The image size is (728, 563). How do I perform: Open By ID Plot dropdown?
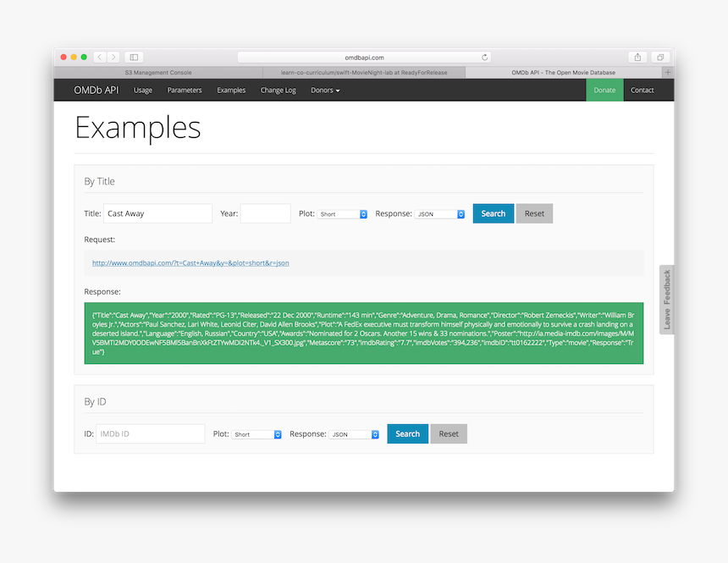coord(256,434)
